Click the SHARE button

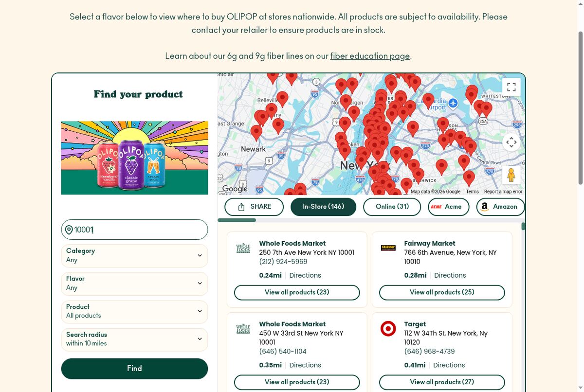tap(254, 207)
